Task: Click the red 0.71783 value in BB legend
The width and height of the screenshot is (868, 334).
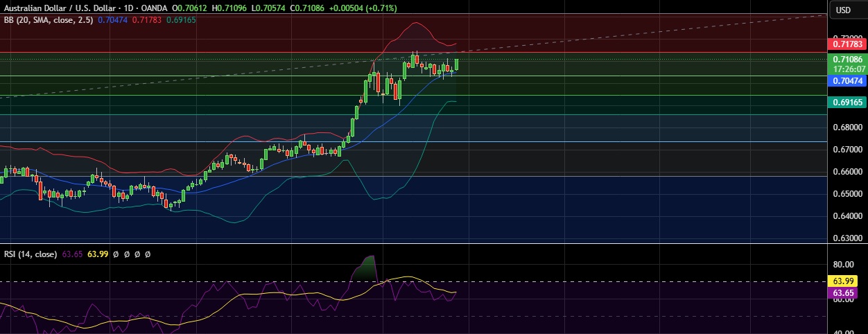Action: click(x=146, y=21)
